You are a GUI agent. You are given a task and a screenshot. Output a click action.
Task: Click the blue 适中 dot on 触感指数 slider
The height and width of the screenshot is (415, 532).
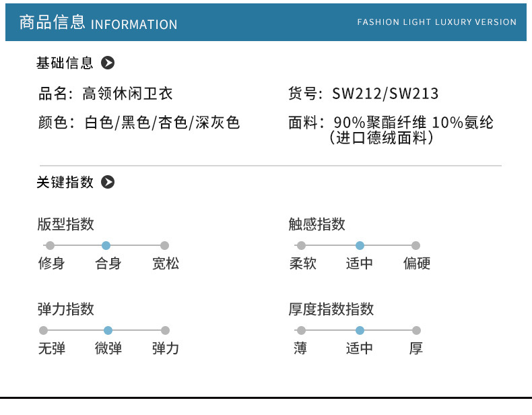click(360, 246)
